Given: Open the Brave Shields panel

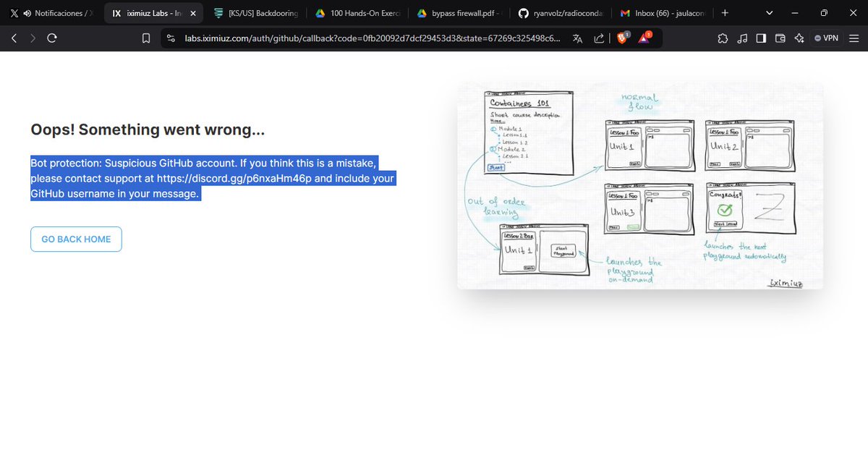Looking at the screenshot, I should coord(622,38).
